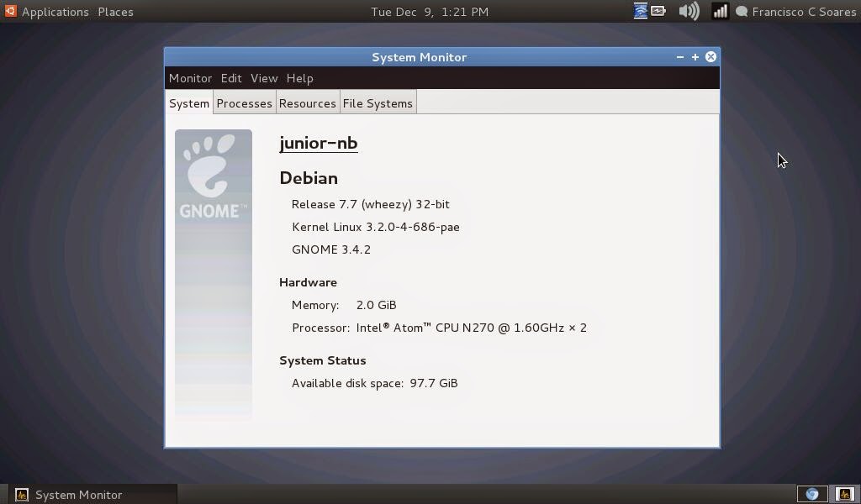861x504 pixels.
Task: Switch to workspace with Chromium icon
Action: (812, 494)
